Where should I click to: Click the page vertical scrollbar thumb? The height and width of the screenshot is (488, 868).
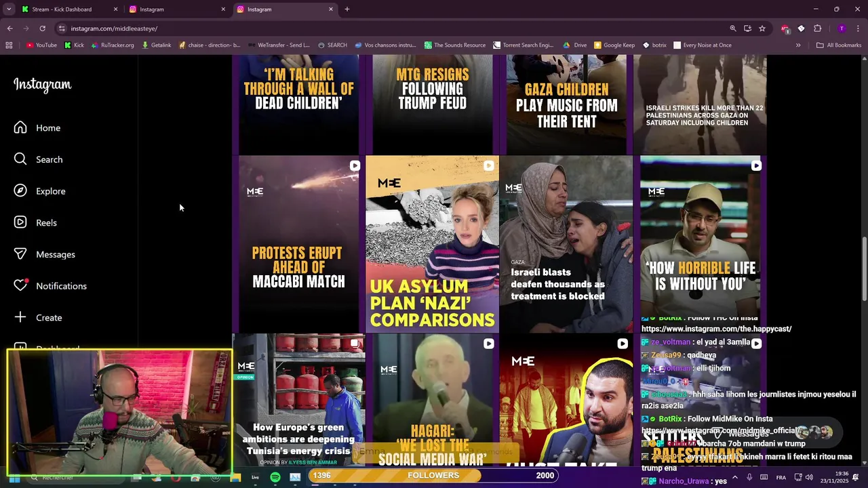pos(864,268)
